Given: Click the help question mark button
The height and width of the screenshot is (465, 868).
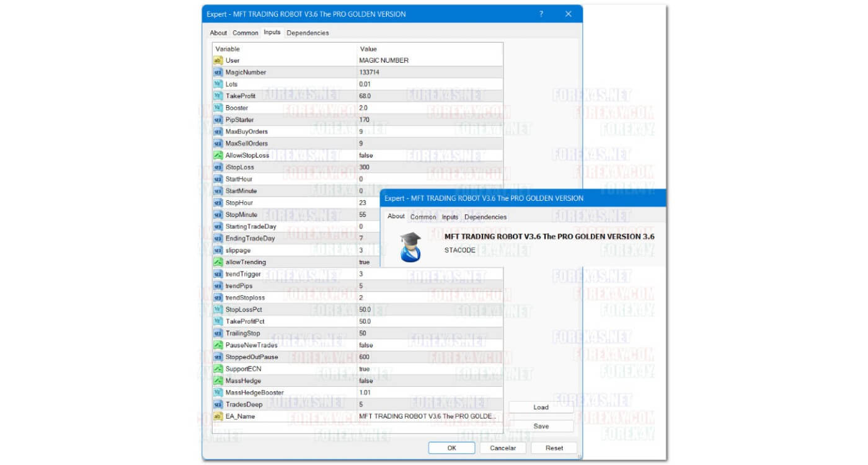Looking at the screenshot, I should 541,14.
